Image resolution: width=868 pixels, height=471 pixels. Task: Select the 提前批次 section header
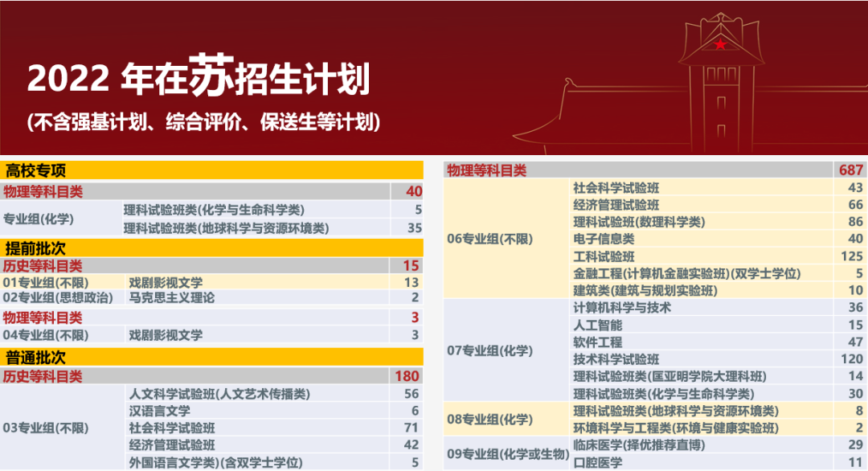click(35, 247)
